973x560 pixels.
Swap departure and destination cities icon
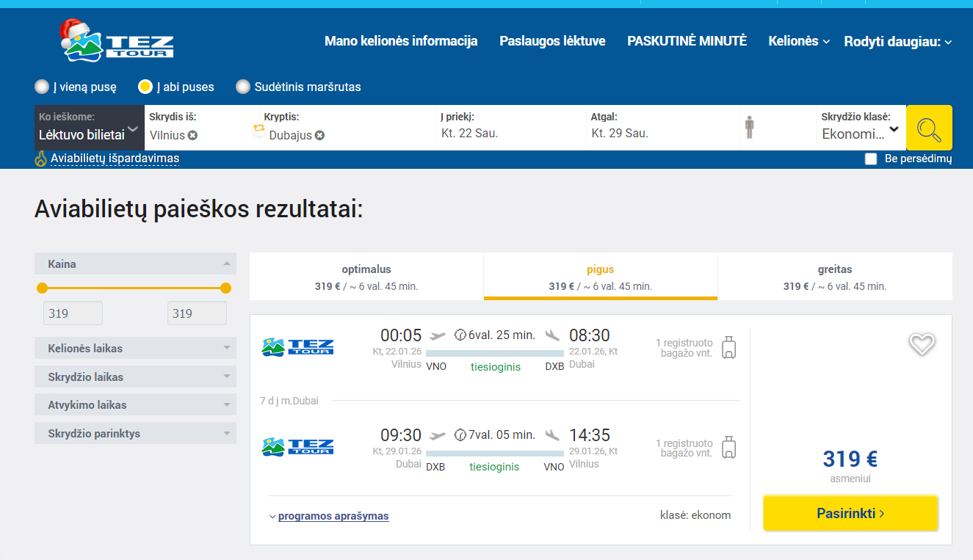[258, 128]
